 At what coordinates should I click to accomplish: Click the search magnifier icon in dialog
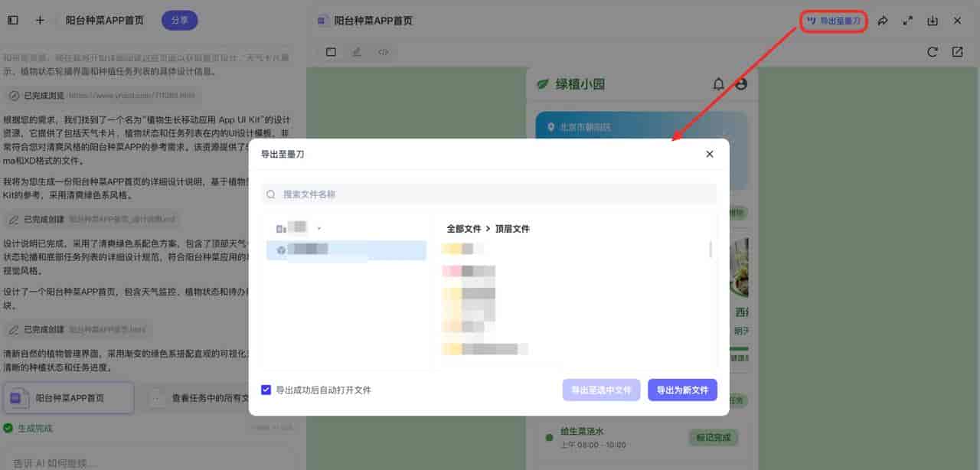tap(271, 194)
